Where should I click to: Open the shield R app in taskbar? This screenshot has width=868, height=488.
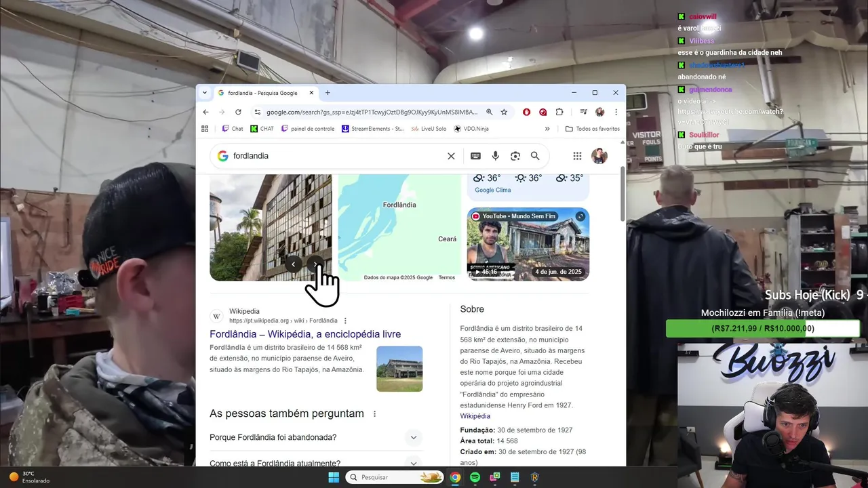pyautogui.click(x=534, y=477)
